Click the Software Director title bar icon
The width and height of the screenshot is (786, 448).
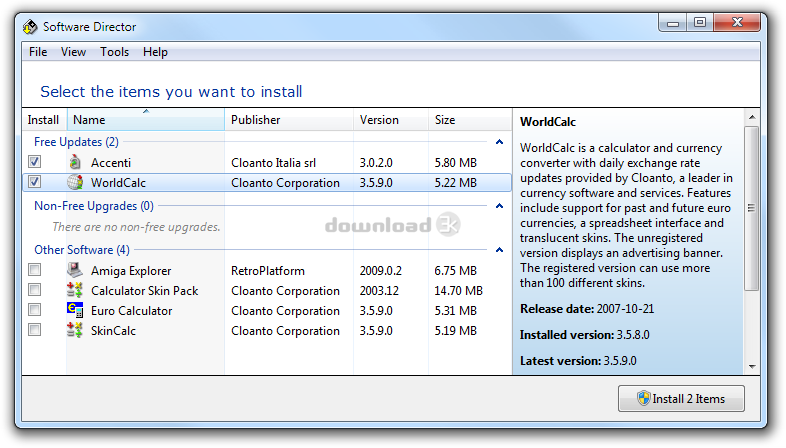coord(30,27)
